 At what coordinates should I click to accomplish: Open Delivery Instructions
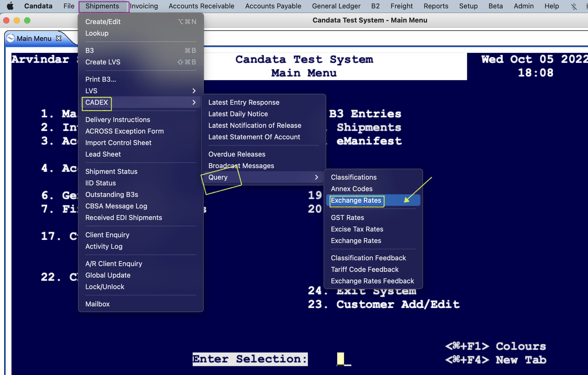(141, 120)
